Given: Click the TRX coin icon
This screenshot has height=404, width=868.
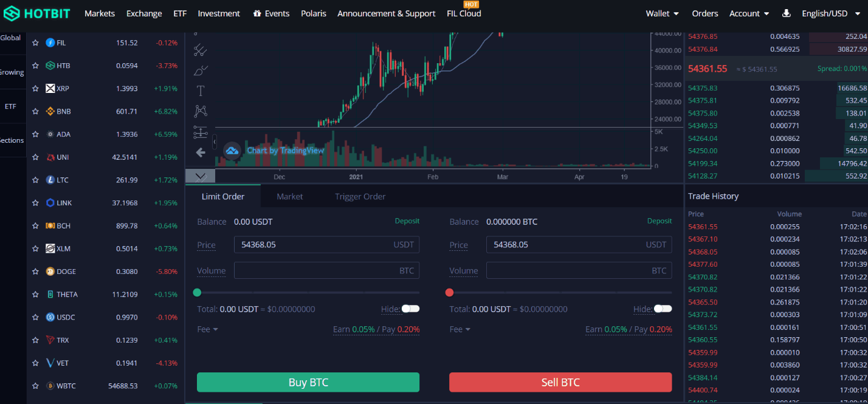Looking at the screenshot, I should click(50, 340).
